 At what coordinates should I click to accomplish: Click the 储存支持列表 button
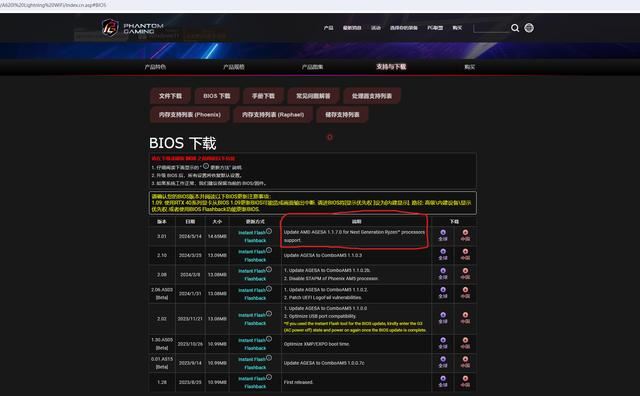pyautogui.click(x=342, y=115)
